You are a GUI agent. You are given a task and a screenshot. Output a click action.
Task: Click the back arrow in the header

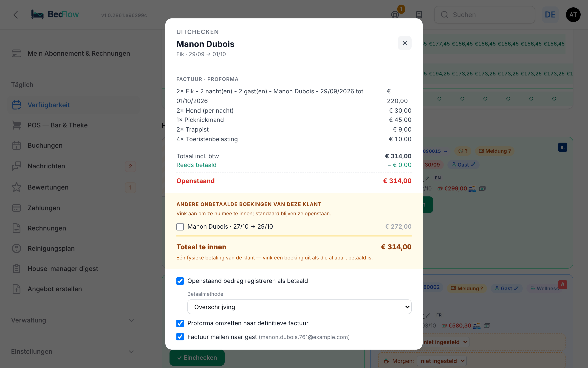click(x=16, y=14)
